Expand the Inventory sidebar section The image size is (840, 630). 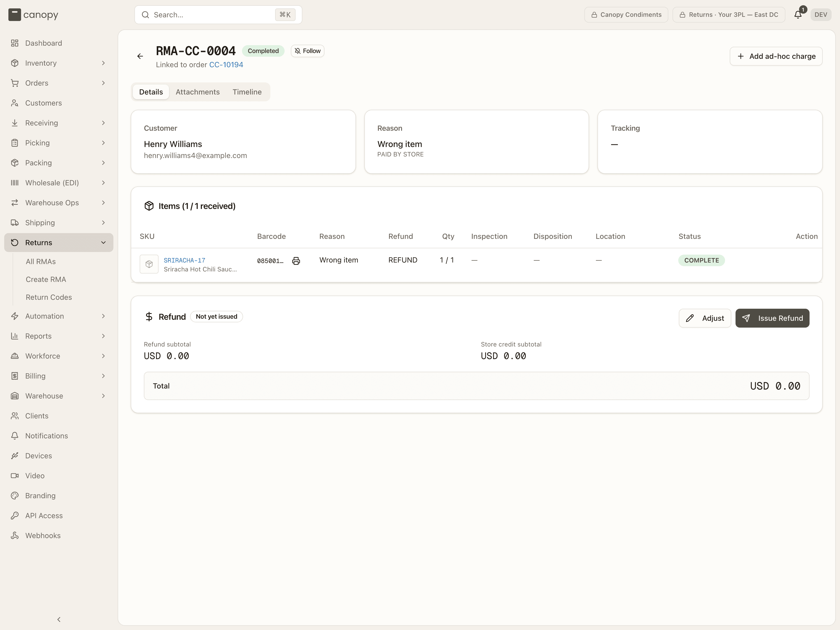[x=59, y=63]
